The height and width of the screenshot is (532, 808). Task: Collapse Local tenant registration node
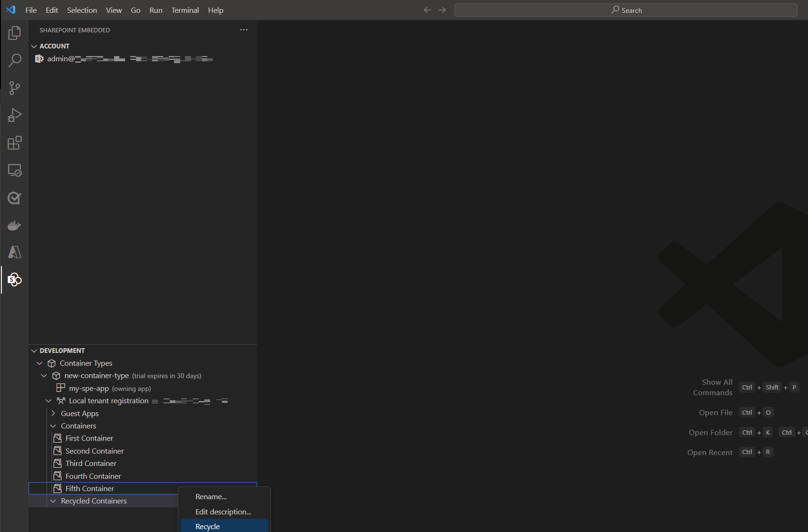click(48, 401)
